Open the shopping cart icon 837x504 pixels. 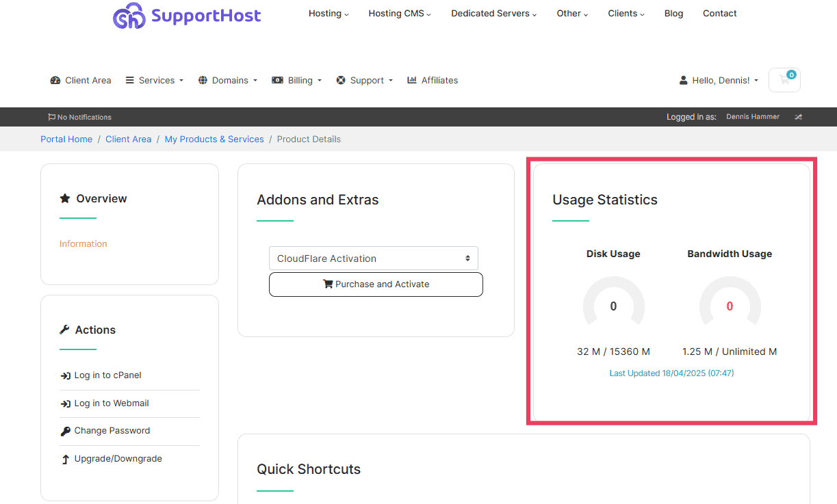[x=784, y=80]
